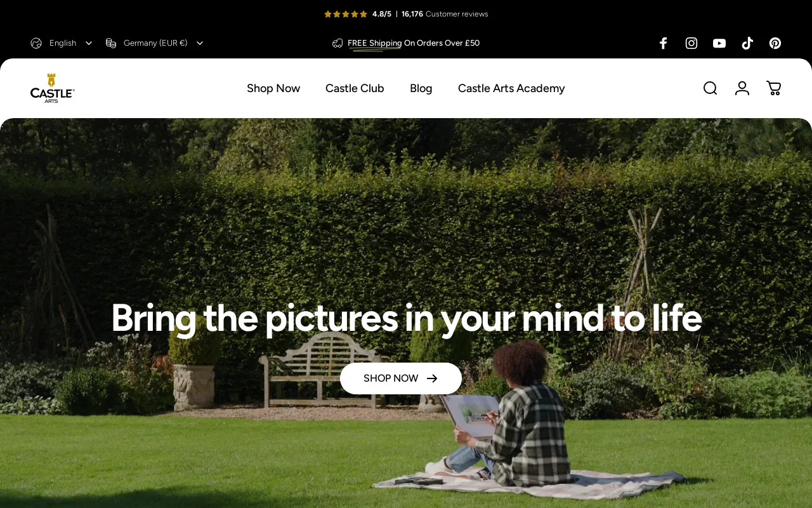The height and width of the screenshot is (508, 812).
Task: Open the 16,176 Customer reviews rating
Action: (x=445, y=14)
